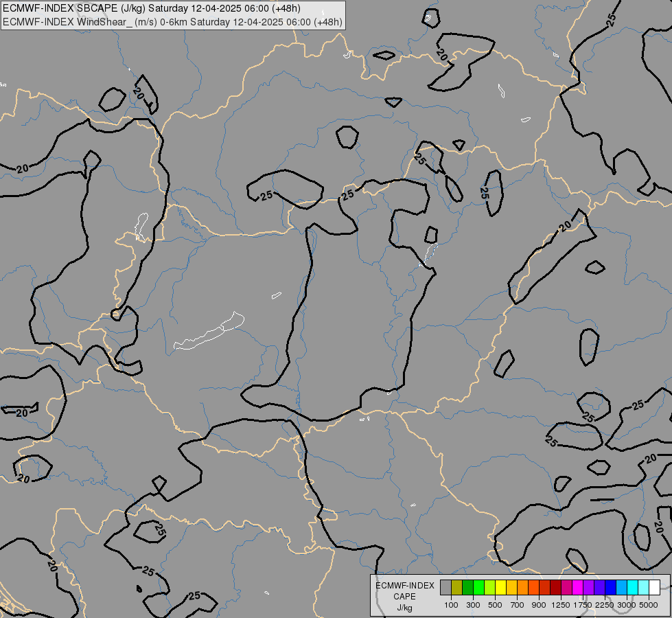Select the gray swatch in the CAPE legend
Image resolution: width=672 pixels, height=618 pixels.
(445, 587)
